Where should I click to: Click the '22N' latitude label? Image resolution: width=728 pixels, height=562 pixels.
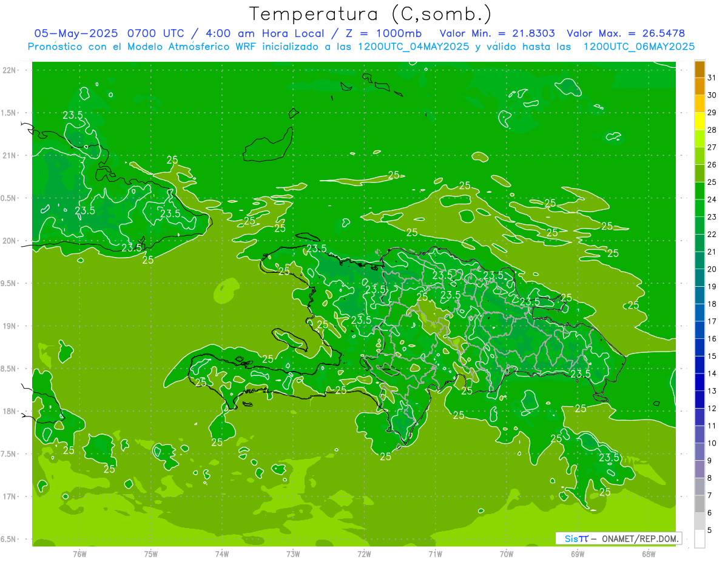9,70
